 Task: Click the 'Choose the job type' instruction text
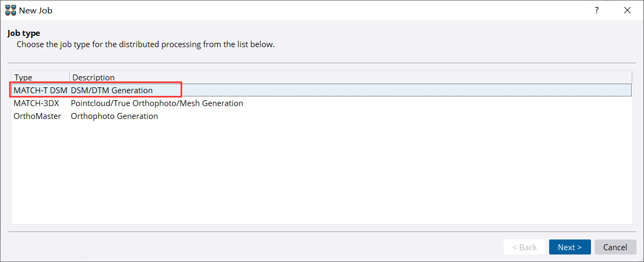click(x=145, y=44)
